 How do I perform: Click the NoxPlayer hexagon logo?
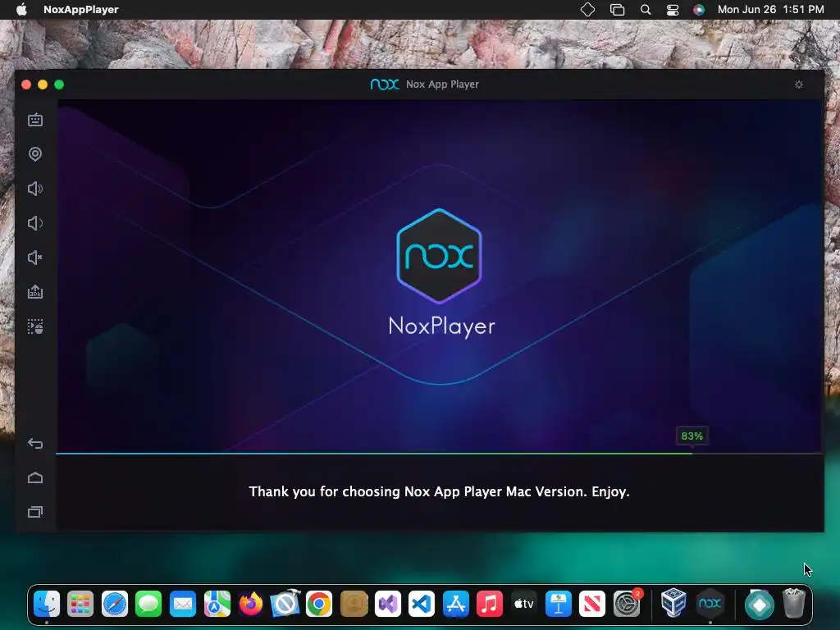point(440,256)
